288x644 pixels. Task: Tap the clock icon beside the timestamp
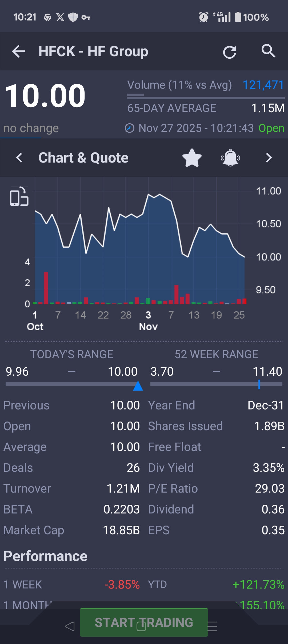point(130,128)
